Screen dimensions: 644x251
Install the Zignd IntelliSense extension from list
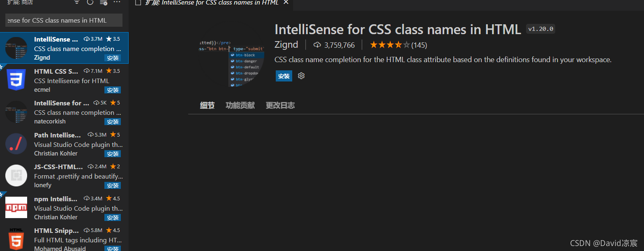(113, 58)
